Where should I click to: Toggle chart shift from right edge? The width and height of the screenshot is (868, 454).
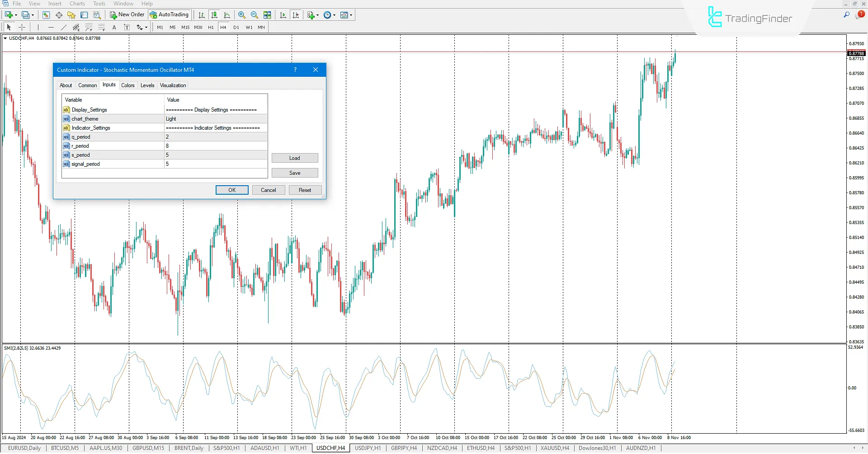click(296, 14)
